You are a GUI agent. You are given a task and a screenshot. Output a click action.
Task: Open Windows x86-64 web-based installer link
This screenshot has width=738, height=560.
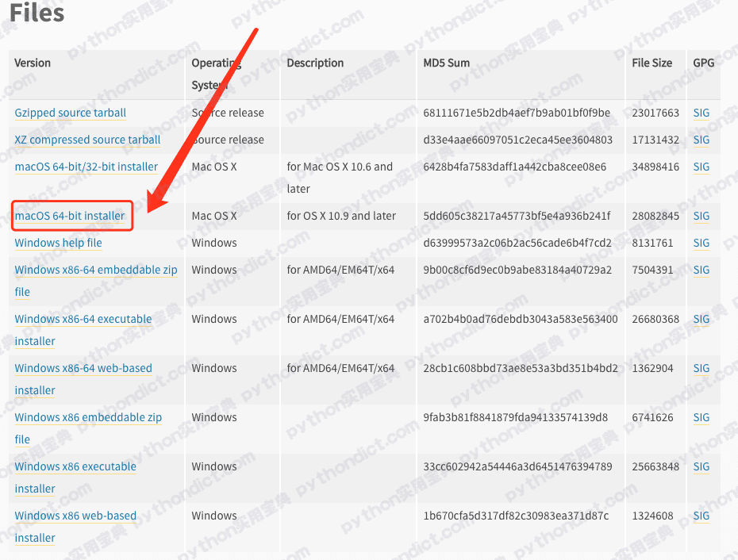[83, 368]
